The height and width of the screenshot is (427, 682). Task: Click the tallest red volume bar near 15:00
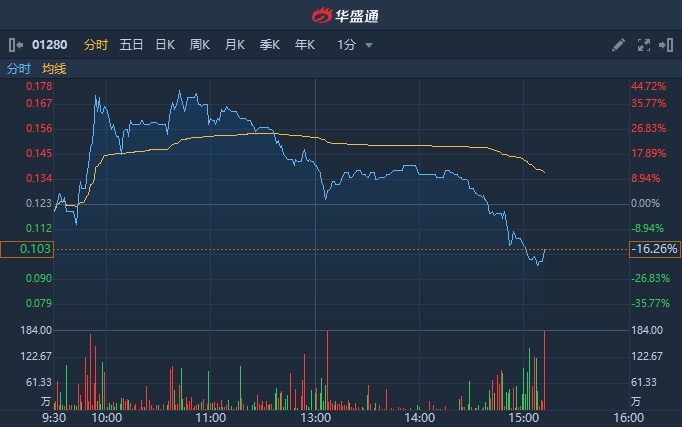click(x=545, y=370)
